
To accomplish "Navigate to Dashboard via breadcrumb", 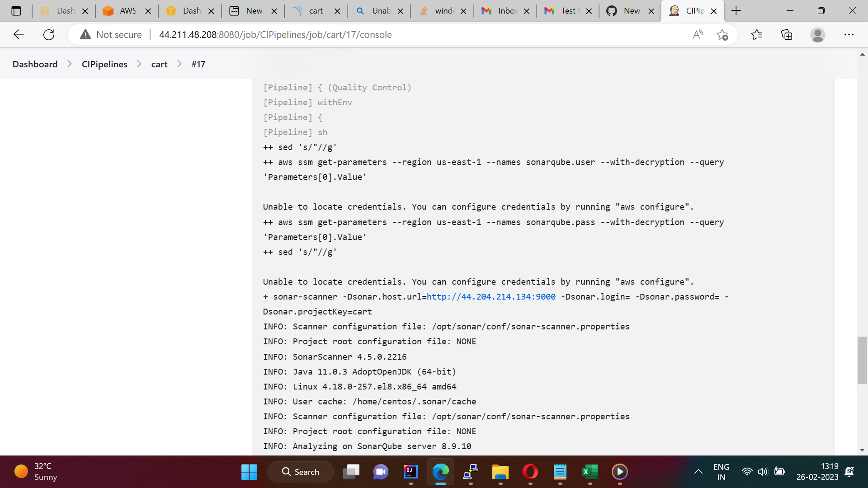I will point(35,64).
